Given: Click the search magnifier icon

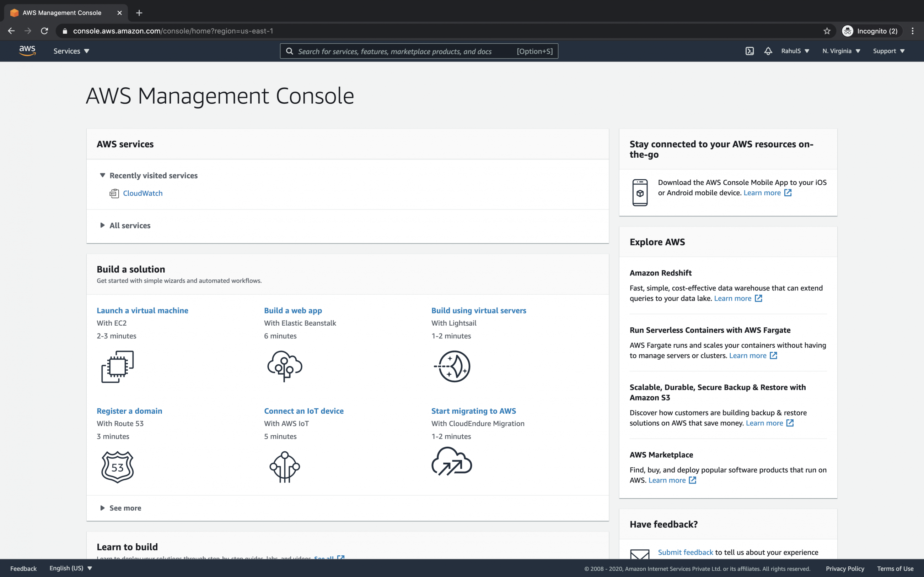Looking at the screenshot, I should (x=290, y=51).
